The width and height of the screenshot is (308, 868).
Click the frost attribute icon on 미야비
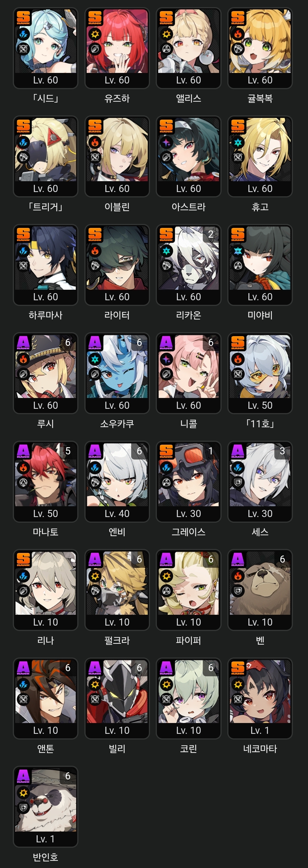[x=238, y=251]
